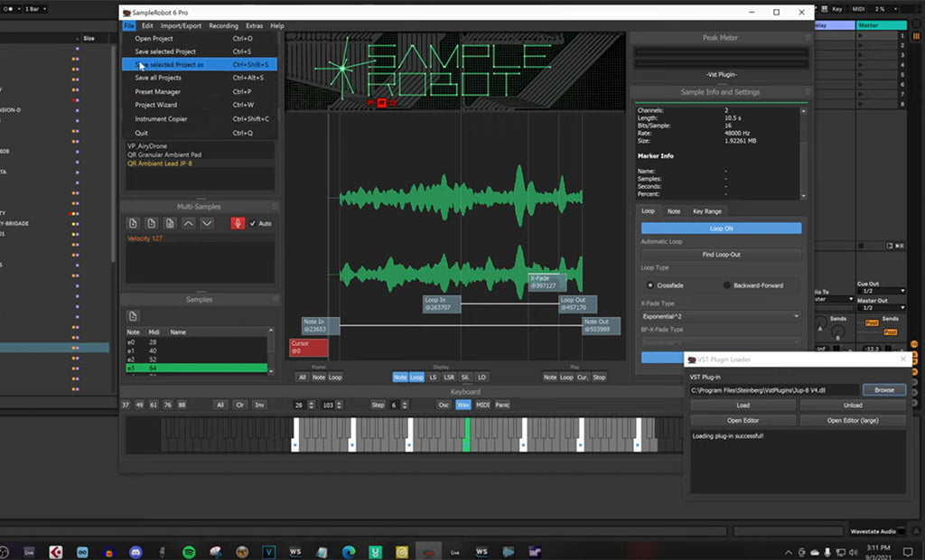Viewport: 925px width, 560px height.
Task: Click the red record microphone icon
Action: coord(238,223)
